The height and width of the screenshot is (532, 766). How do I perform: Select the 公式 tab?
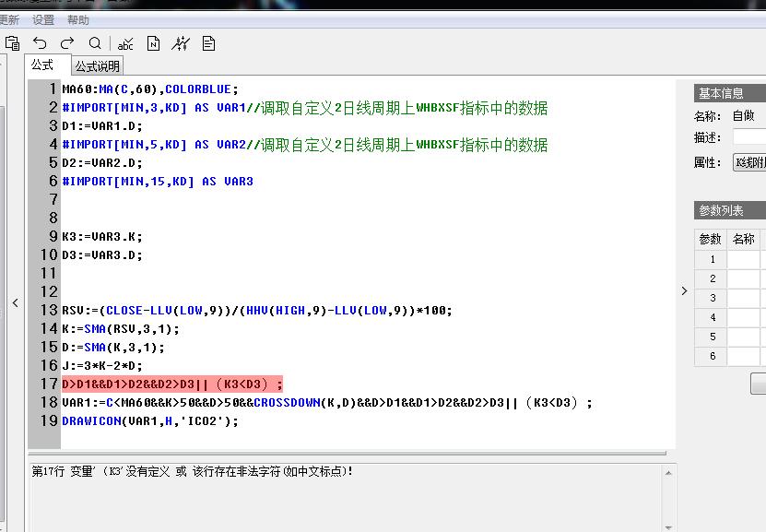tap(42, 65)
